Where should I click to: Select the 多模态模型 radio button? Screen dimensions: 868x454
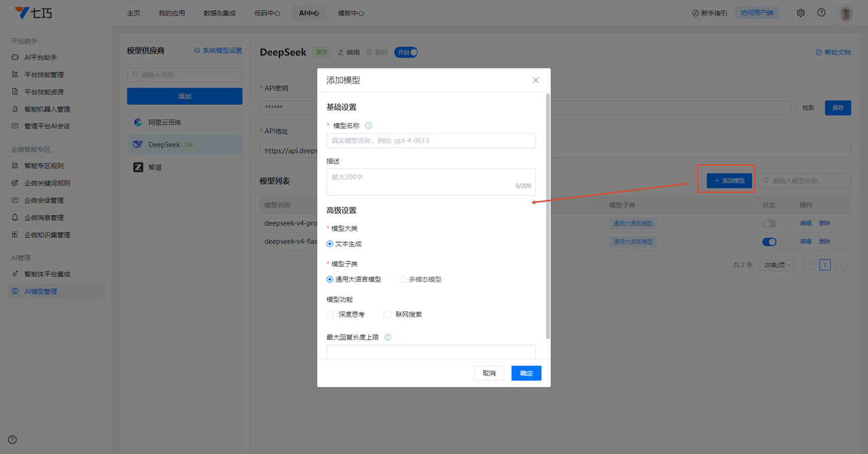[403, 280]
